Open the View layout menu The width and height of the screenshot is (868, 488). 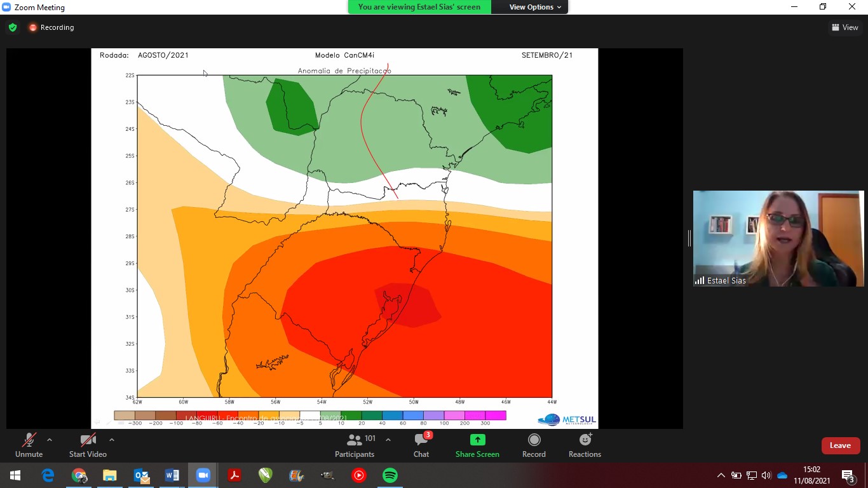(x=844, y=27)
